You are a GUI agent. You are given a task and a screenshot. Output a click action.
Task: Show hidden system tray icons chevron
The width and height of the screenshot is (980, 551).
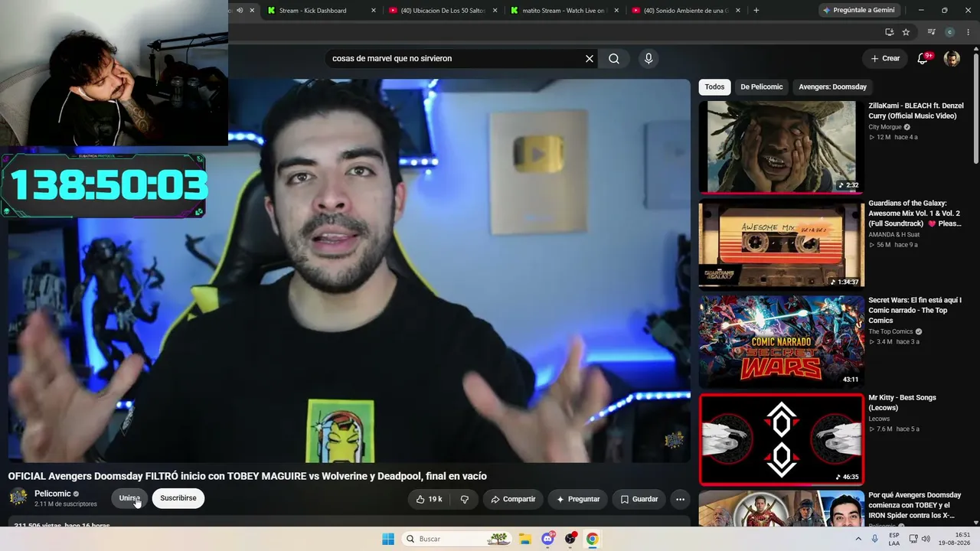858,539
